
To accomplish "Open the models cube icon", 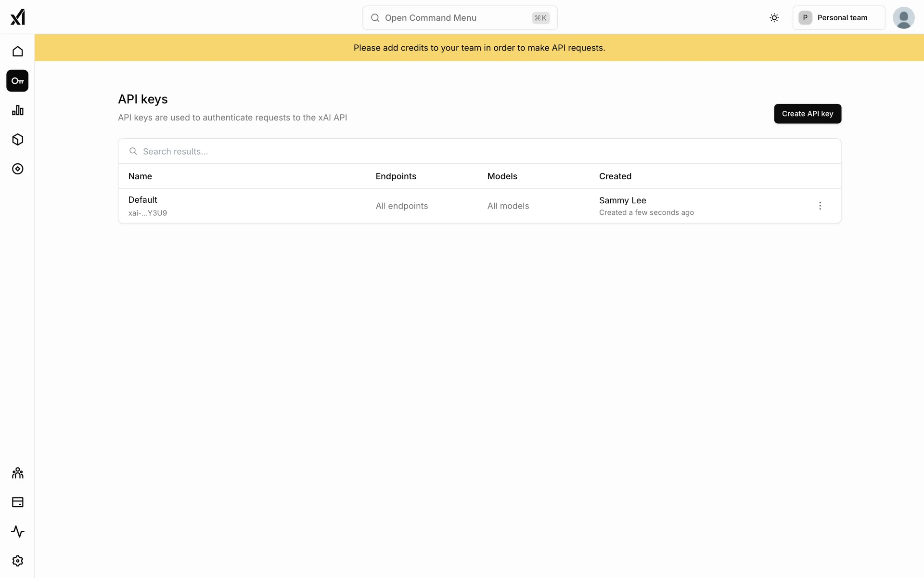I will point(17,140).
